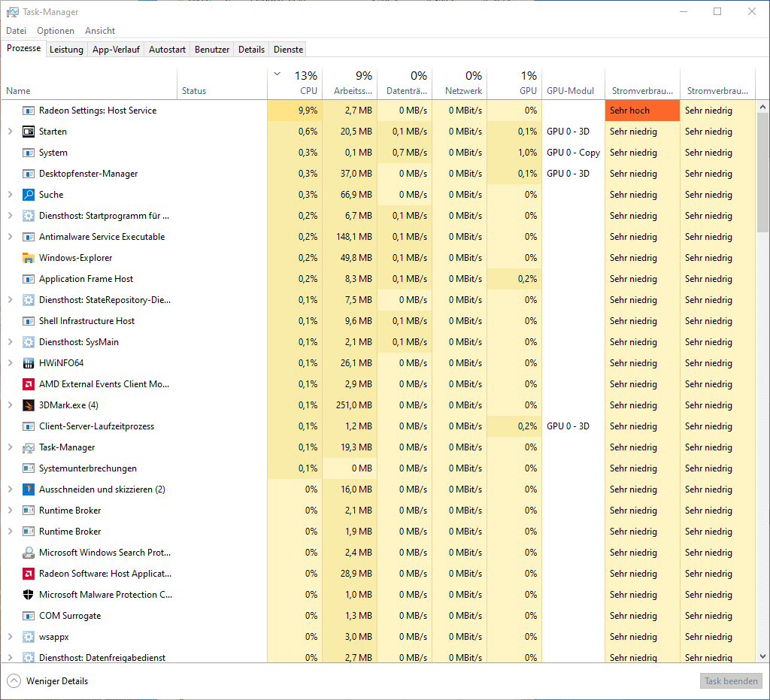The image size is (770, 700).
Task: Click the Systemunterbrechungen icon
Action: coord(29,468)
